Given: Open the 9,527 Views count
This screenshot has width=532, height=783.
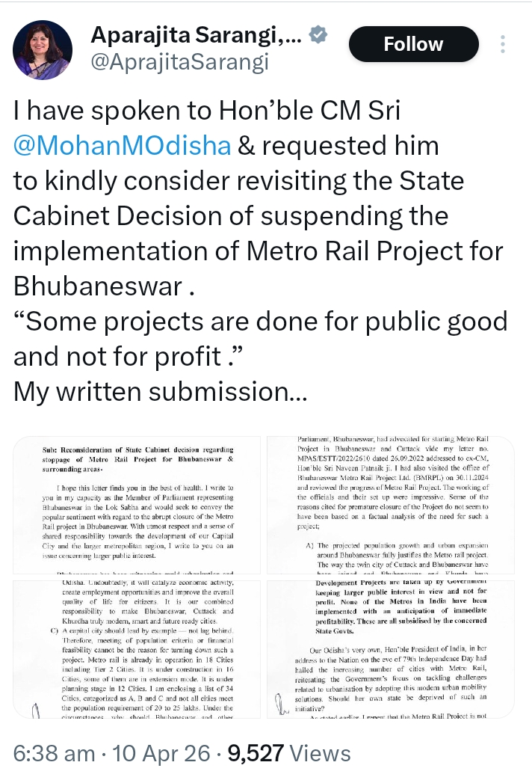Looking at the screenshot, I should [288, 754].
